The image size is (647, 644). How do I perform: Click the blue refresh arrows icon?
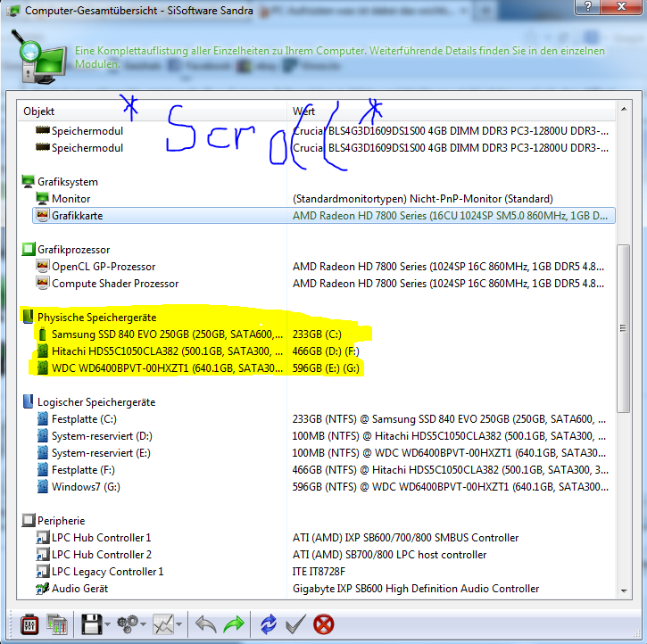coord(269,624)
